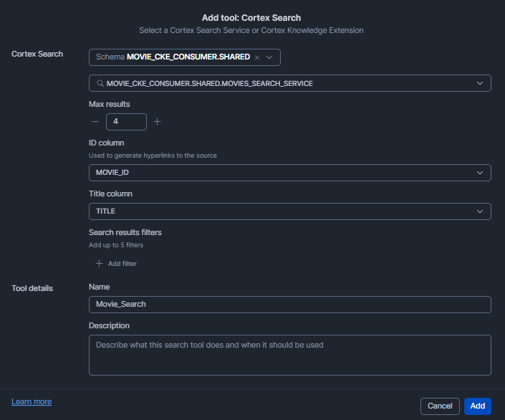Click the 'Search results filters' label
This screenshot has width=505, height=420.
tap(125, 232)
